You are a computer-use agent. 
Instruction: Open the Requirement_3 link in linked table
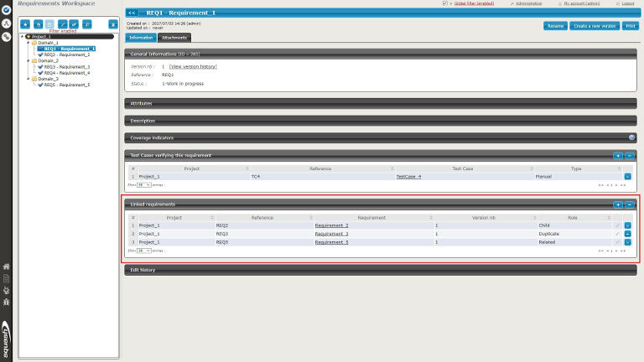331,234
